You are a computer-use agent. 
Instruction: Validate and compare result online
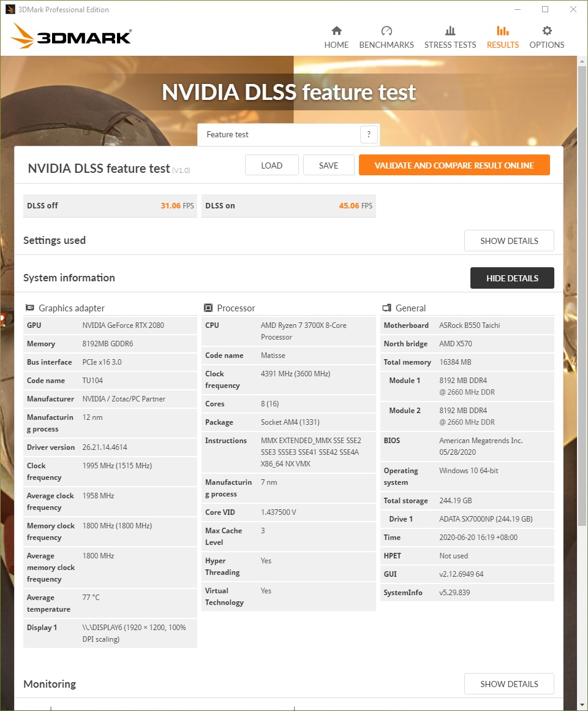tap(454, 165)
